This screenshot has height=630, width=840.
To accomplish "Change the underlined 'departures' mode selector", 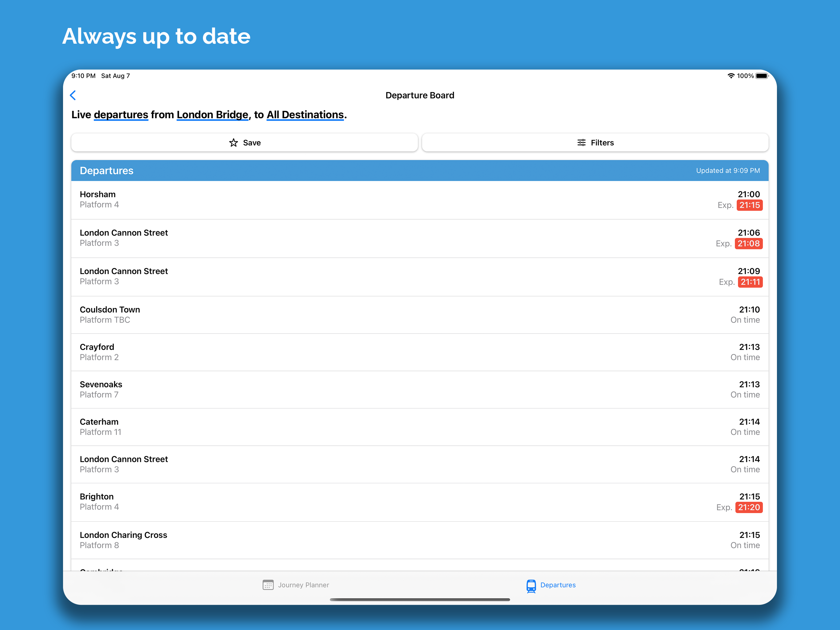I will pyautogui.click(x=121, y=115).
